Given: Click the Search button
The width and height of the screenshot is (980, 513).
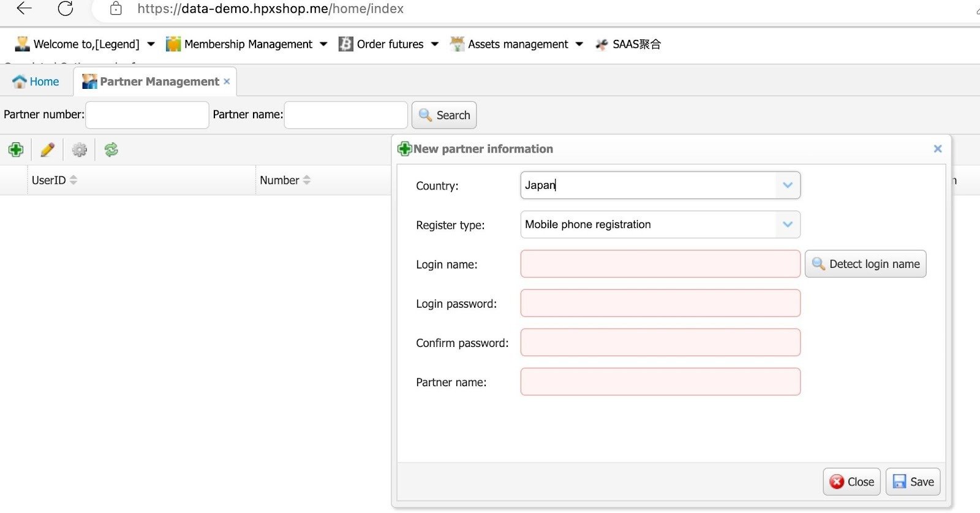Looking at the screenshot, I should (x=444, y=115).
